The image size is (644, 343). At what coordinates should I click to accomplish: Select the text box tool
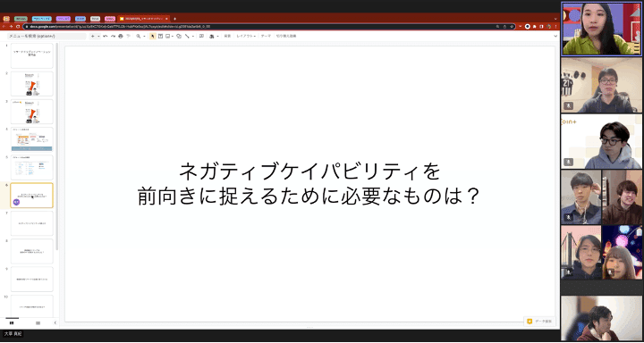[160, 36]
